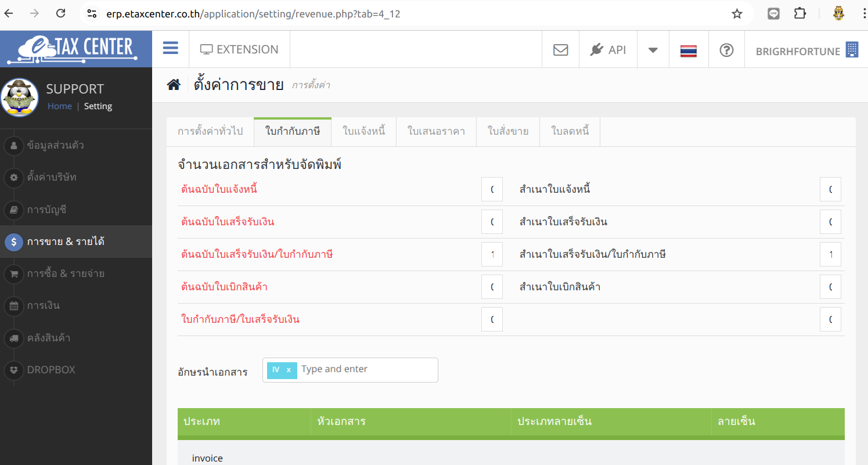Screen dimensions: 868x465
Task: Open the browser three-dot menu
Action: [x=863, y=14]
